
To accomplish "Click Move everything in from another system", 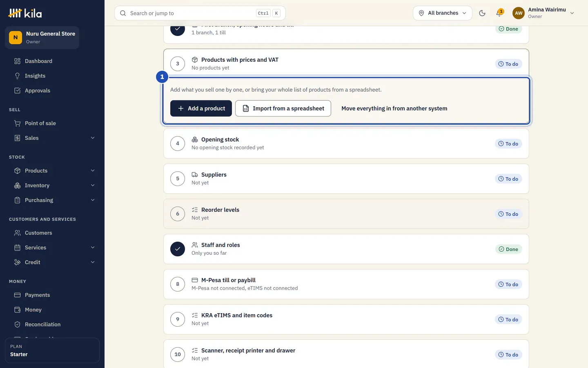I will click(394, 108).
